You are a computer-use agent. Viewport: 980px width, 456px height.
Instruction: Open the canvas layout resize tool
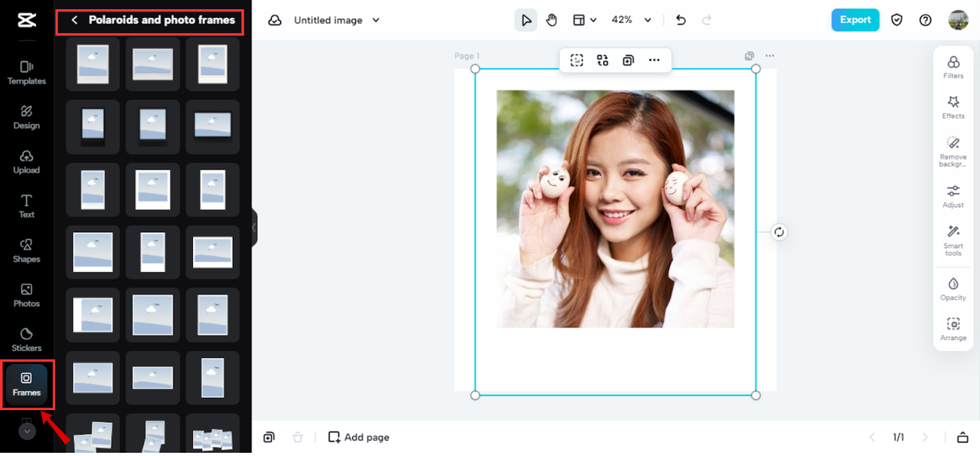coord(580,20)
